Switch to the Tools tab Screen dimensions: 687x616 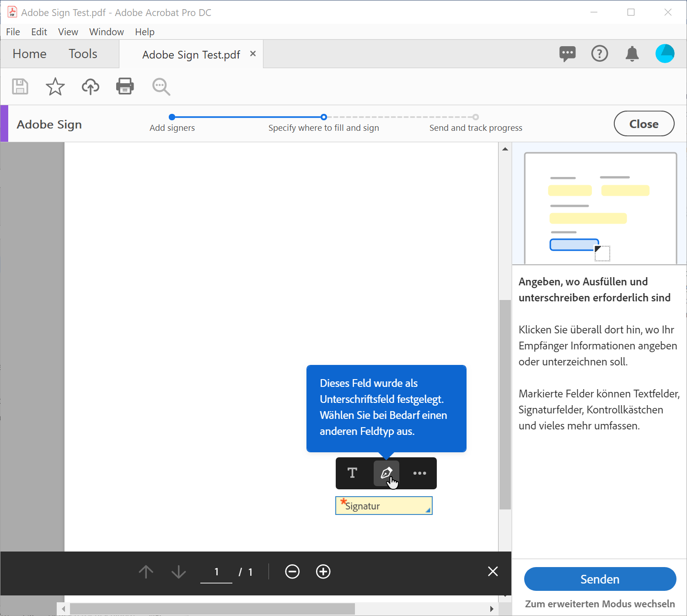tap(83, 54)
